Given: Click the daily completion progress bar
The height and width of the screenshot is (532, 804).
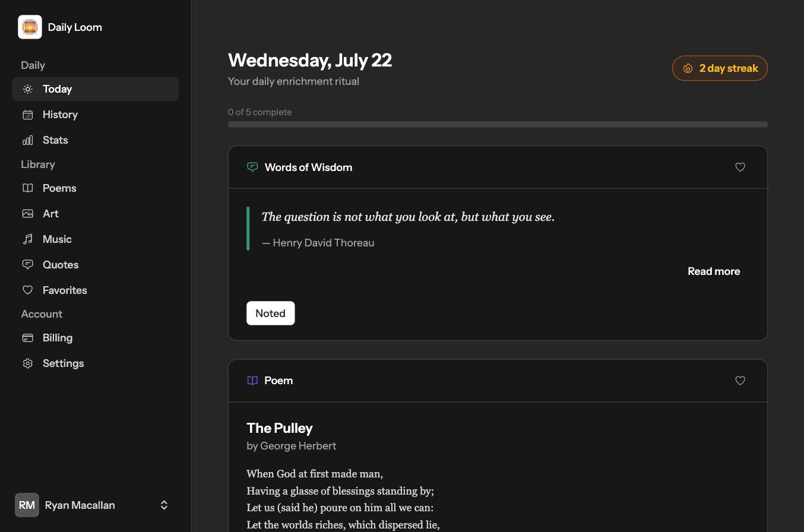Looking at the screenshot, I should (498, 124).
